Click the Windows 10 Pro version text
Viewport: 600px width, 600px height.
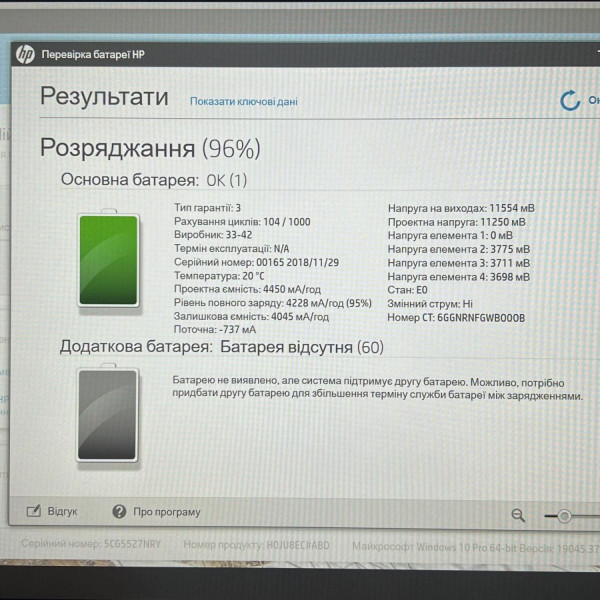[476, 547]
